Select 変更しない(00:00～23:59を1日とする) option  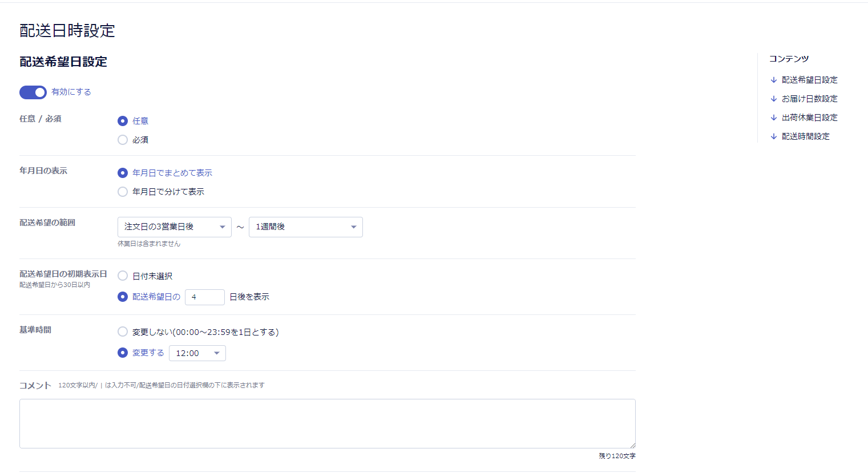coord(123,332)
